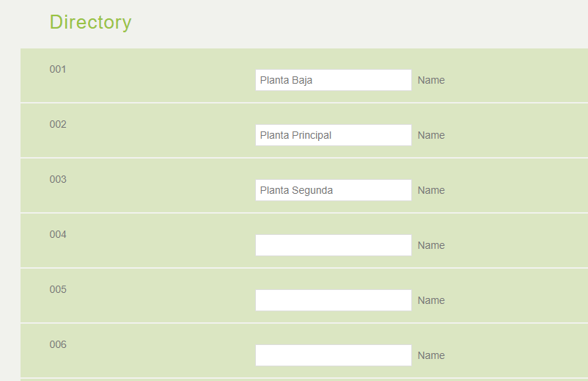Screen dimensions: 588x381
Task: Select the 002 directory entry number
Action: [58, 125]
